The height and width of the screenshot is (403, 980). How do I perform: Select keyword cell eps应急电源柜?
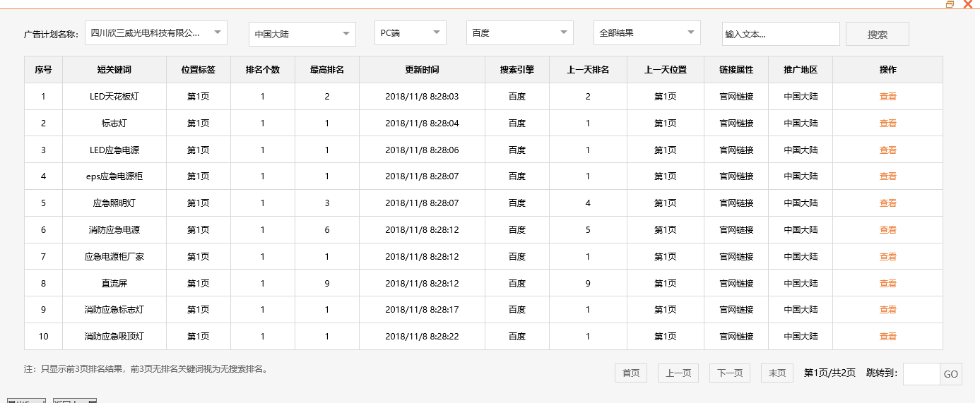pyautogui.click(x=114, y=176)
